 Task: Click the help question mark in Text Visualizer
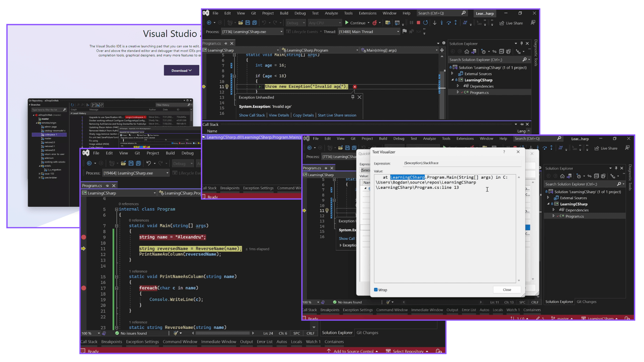504,152
